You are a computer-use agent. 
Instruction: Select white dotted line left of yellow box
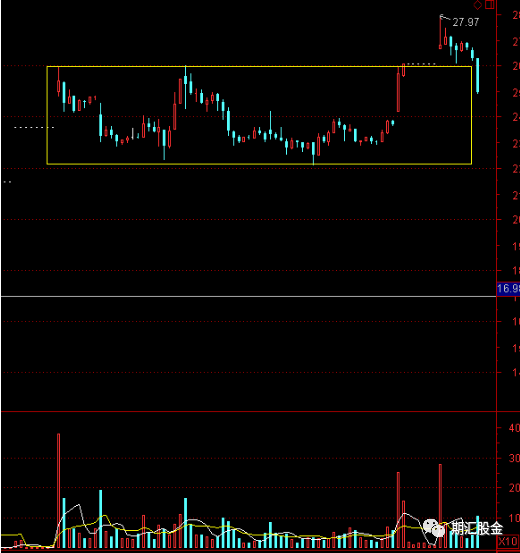(x=34, y=127)
